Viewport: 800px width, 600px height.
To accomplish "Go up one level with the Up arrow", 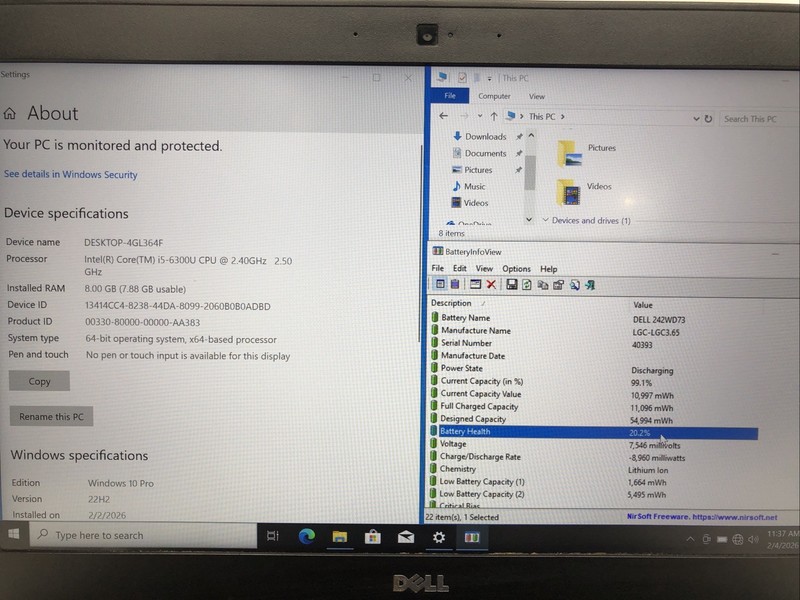I will [x=494, y=116].
